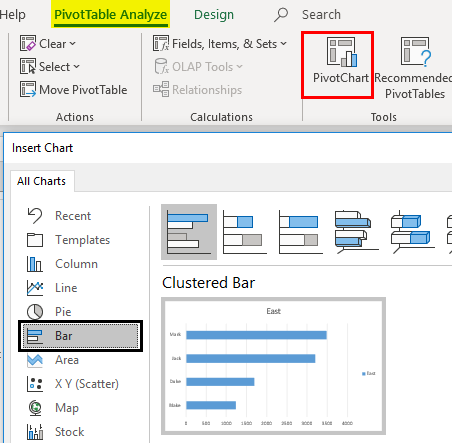Click the Column chart icon

tap(35, 264)
